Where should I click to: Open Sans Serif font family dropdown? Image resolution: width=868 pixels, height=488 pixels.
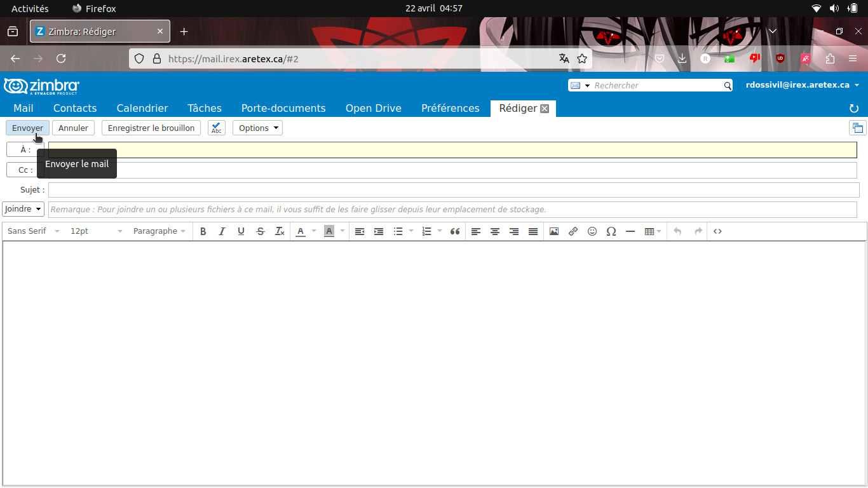tap(34, 231)
